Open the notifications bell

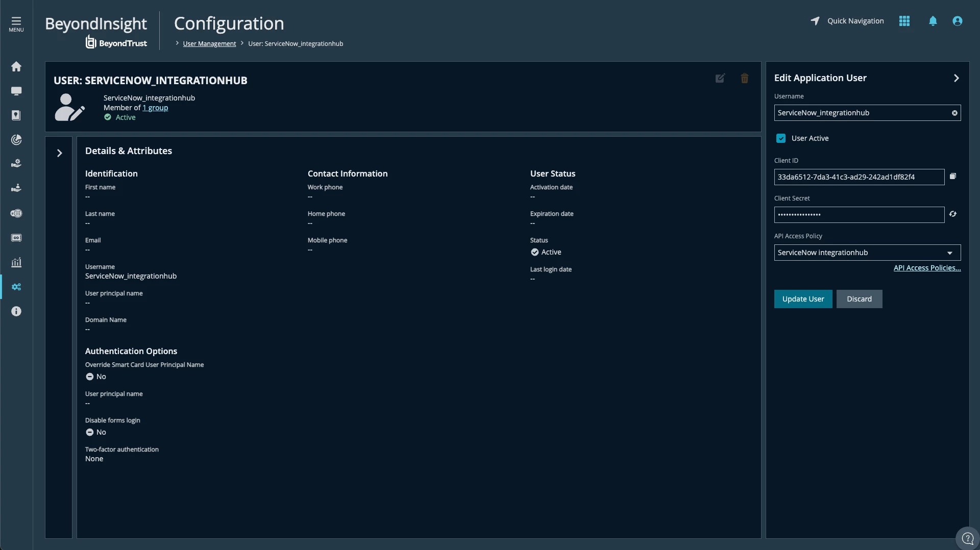point(933,21)
